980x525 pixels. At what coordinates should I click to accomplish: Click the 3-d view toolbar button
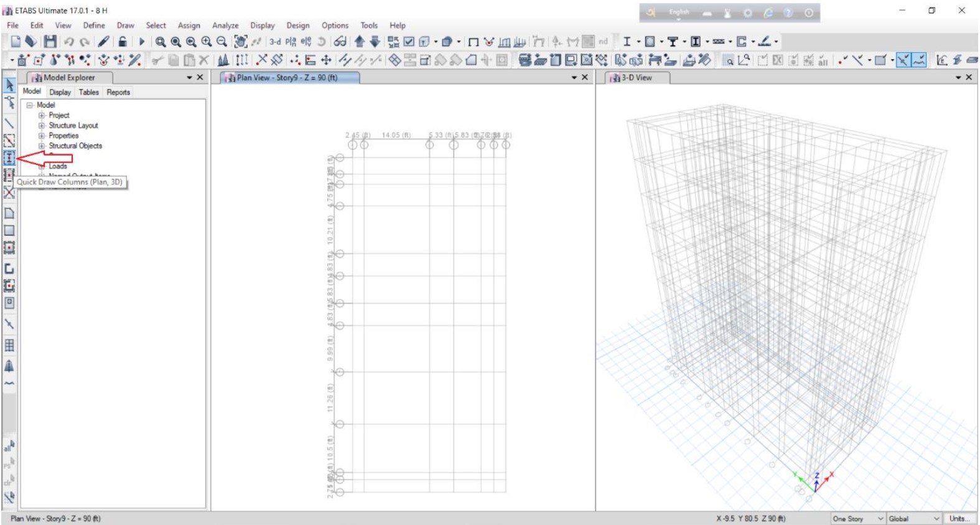(x=274, y=42)
